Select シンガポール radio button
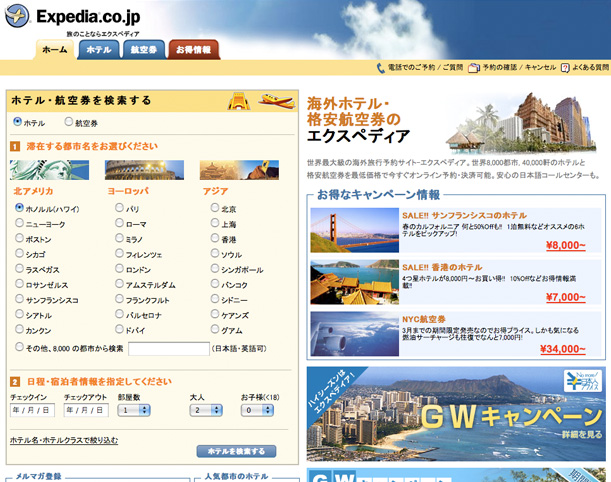The height and width of the screenshot is (482, 611). pos(215,268)
